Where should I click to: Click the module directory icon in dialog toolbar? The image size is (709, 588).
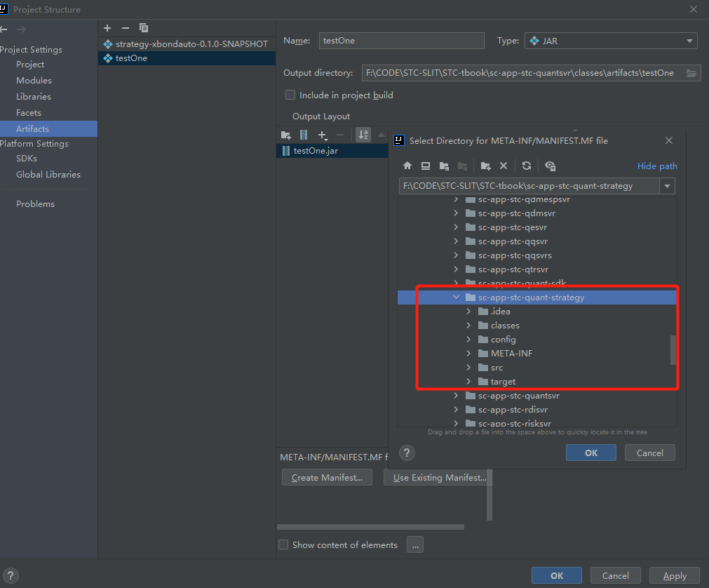click(462, 166)
